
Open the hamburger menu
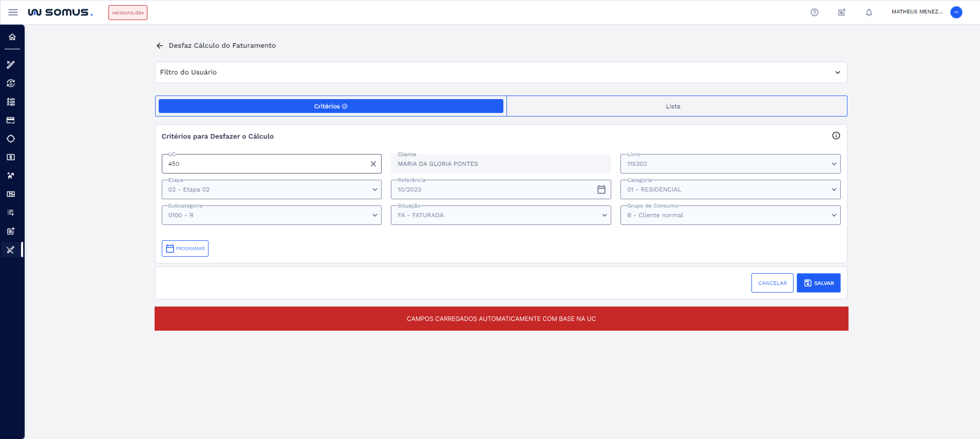(13, 12)
